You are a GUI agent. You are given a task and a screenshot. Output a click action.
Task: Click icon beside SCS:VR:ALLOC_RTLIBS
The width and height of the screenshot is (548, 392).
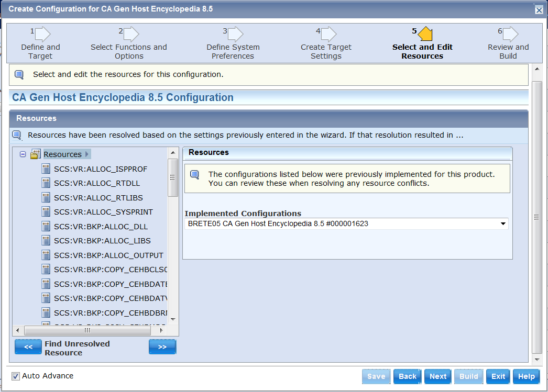(x=46, y=198)
